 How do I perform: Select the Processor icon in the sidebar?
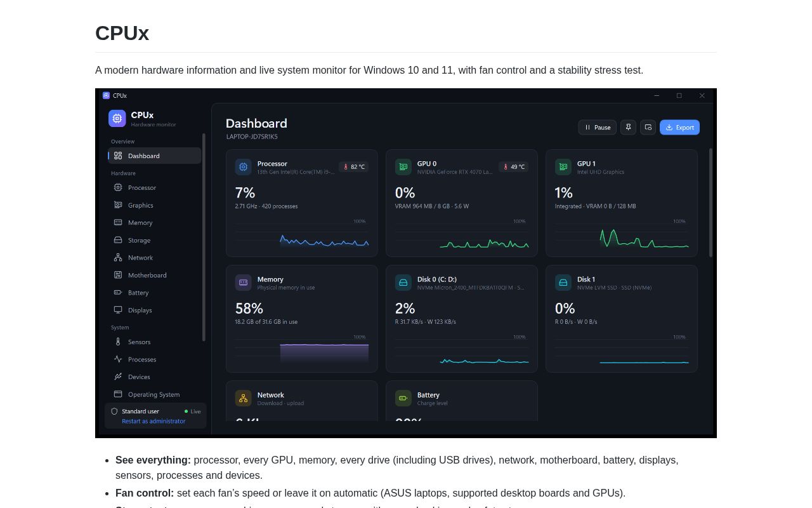click(118, 187)
